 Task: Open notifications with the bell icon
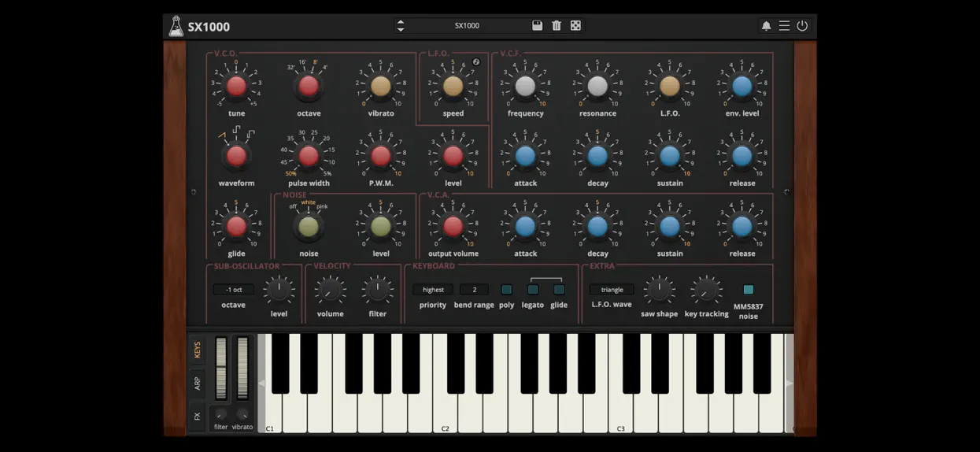pos(766,26)
